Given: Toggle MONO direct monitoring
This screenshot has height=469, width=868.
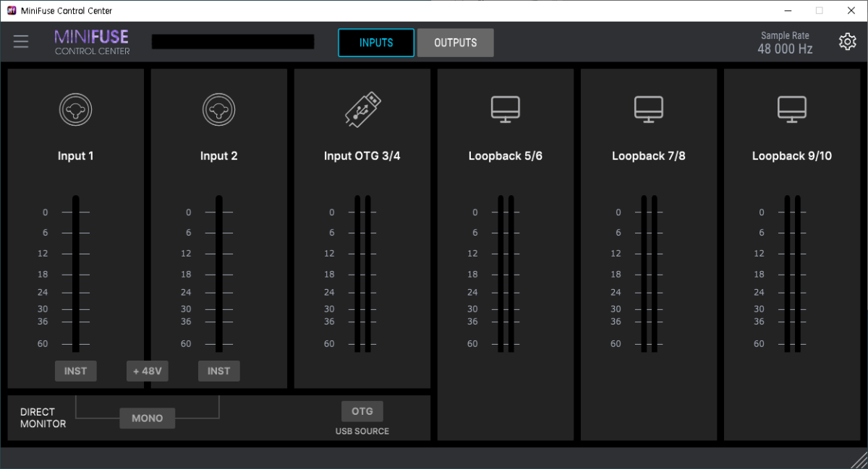Looking at the screenshot, I should click(148, 418).
